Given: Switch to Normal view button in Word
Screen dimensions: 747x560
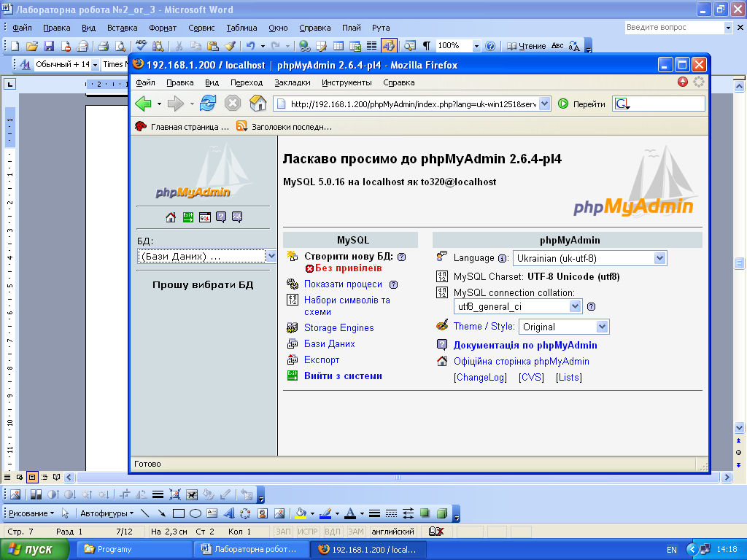Looking at the screenshot, I should 7,477.
